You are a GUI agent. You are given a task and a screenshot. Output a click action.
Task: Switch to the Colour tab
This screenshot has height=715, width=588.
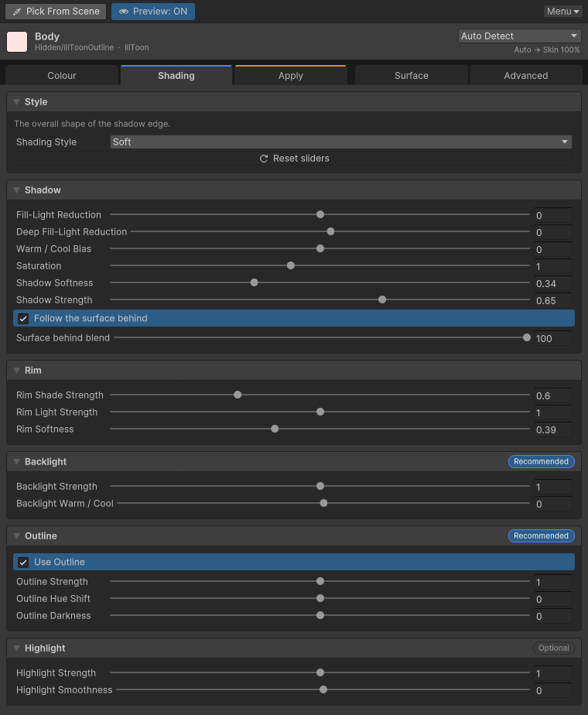pos(62,76)
